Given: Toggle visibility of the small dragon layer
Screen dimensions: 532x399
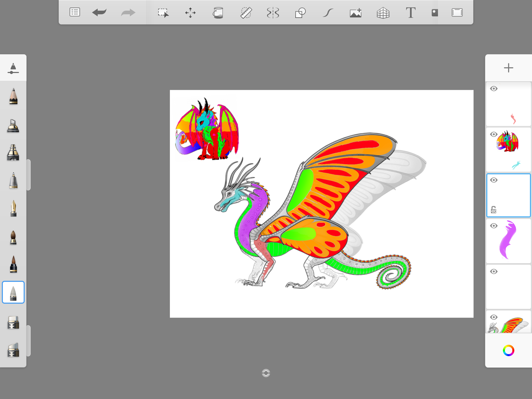Looking at the screenshot, I should (x=494, y=134).
